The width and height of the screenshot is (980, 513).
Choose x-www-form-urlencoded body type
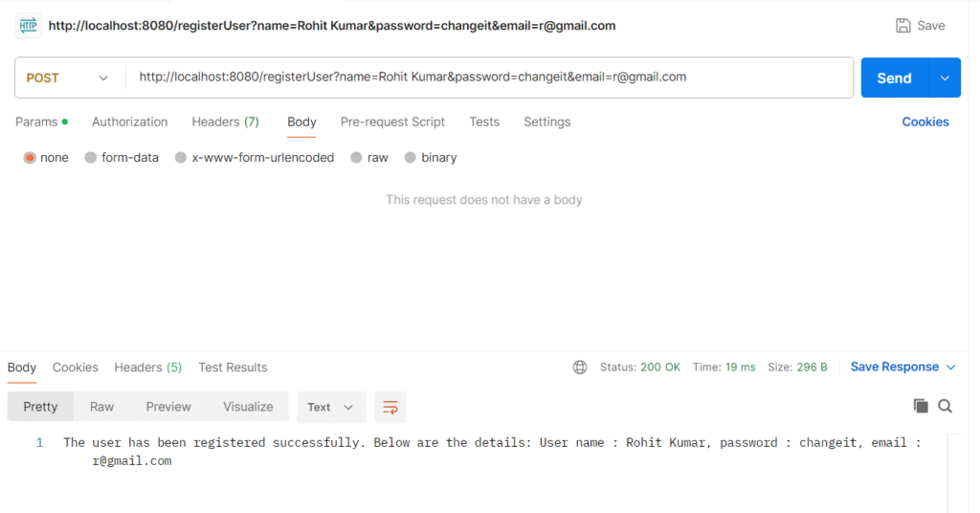coord(181,158)
